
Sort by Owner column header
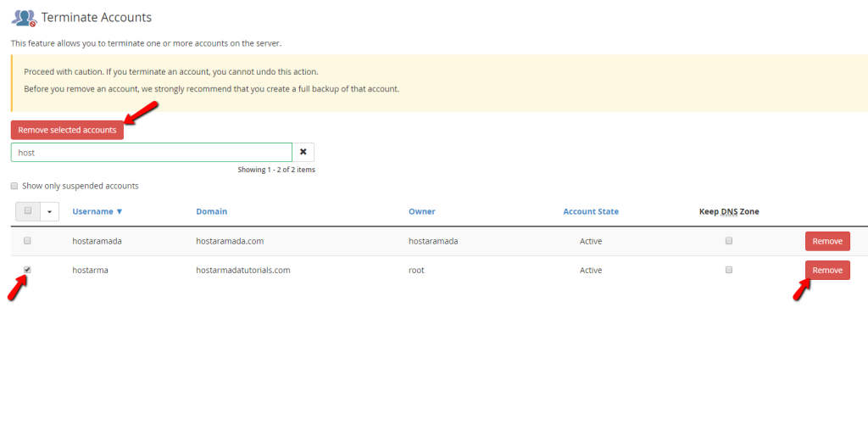tap(422, 211)
